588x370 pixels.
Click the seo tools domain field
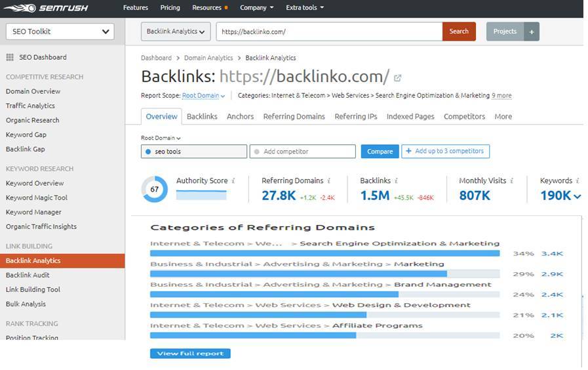[x=194, y=152]
